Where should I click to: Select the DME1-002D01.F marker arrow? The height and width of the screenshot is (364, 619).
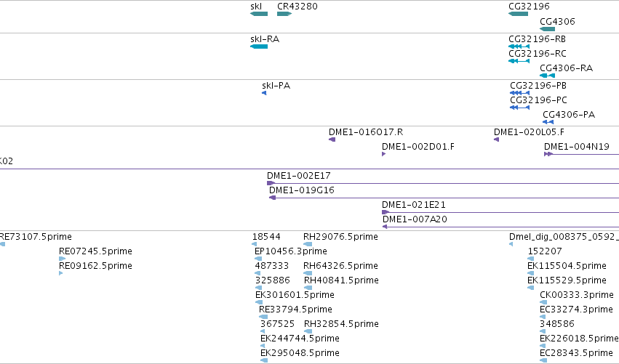384,154
